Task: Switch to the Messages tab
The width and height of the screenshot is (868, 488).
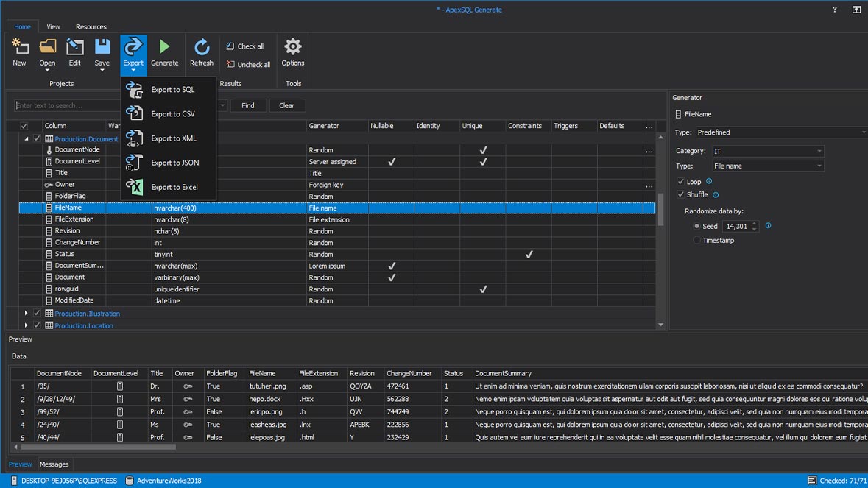Action: [x=54, y=464]
